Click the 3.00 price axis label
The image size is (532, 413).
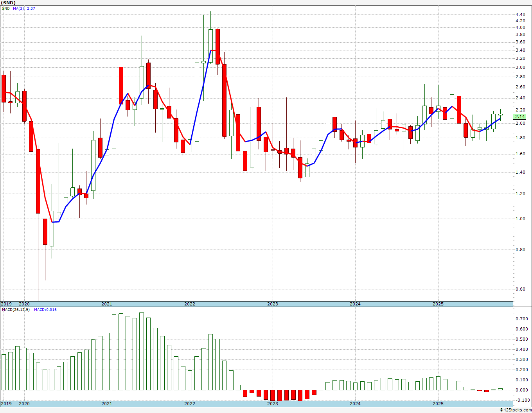pyautogui.click(x=520, y=67)
